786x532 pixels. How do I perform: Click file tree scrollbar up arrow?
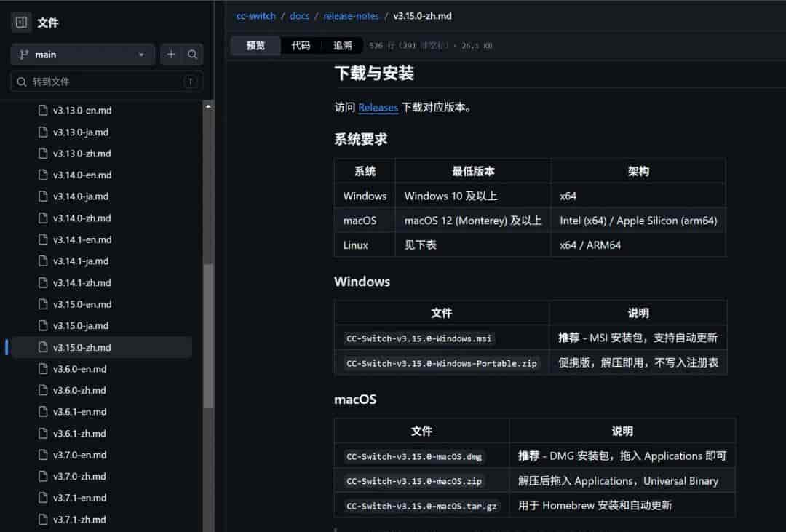(208, 106)
